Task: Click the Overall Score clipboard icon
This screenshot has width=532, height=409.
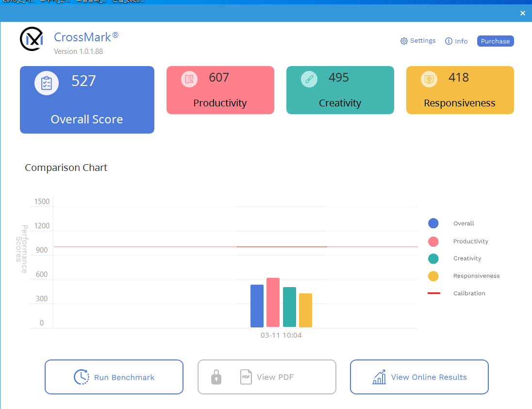Action: pyautogui.click(x=47, y=83)
